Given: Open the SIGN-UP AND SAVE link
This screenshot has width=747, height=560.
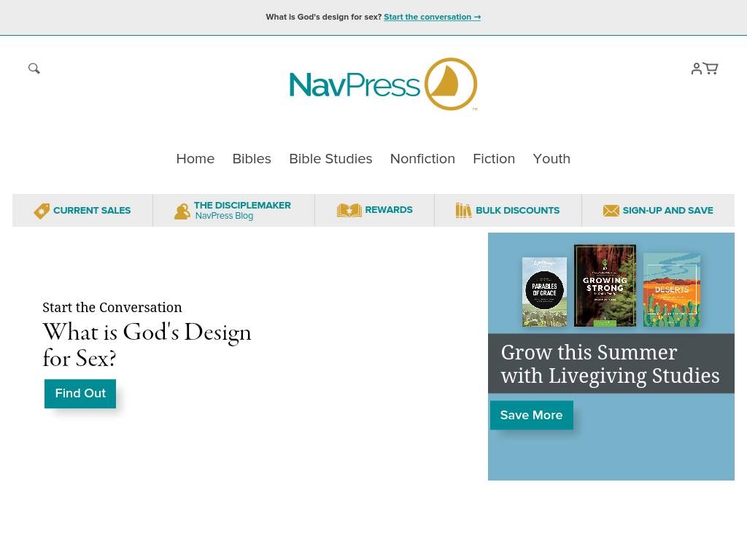Looking at the screenshot, I should click(668, 211).
